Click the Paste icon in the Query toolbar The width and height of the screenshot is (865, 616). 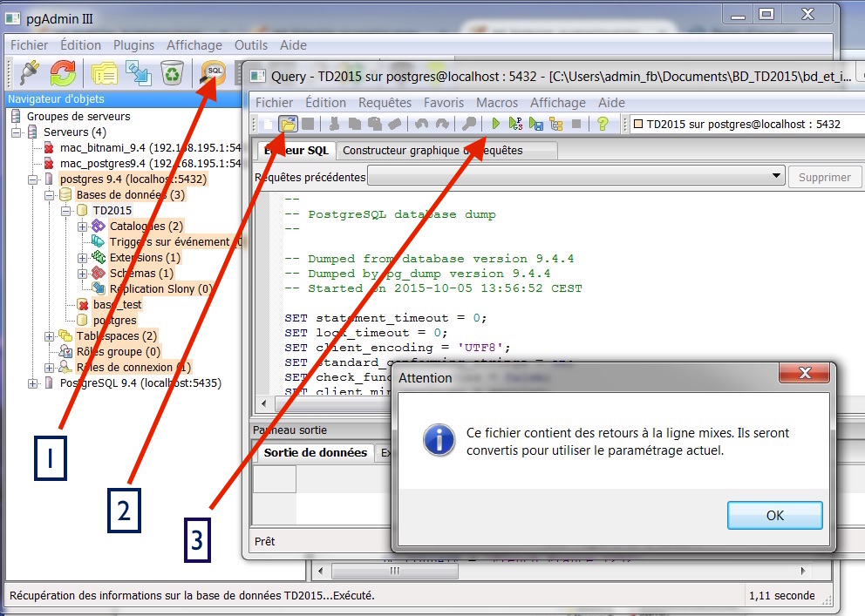pyautogui.click(x=375, y=124)
